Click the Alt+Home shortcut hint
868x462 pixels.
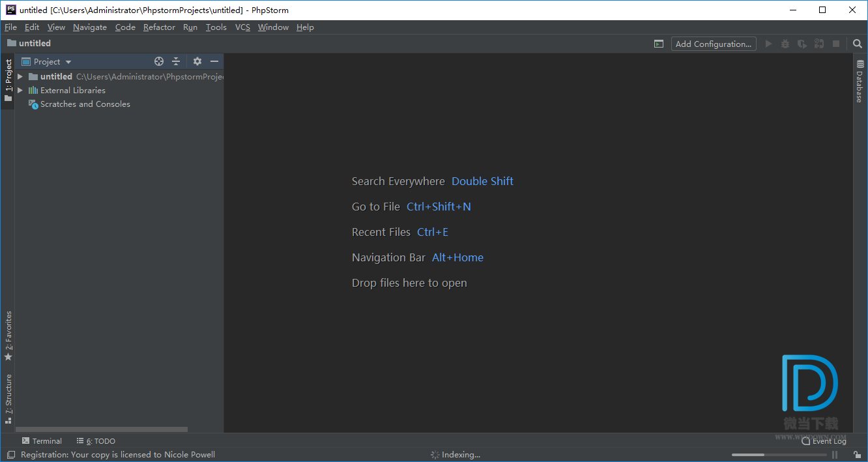point(457,257)
